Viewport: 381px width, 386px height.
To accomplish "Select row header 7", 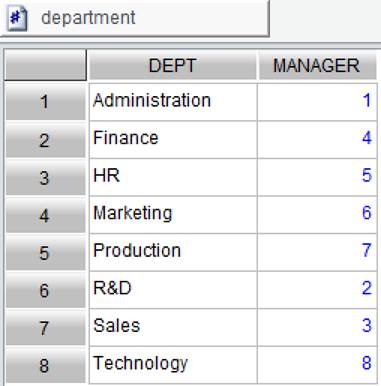I will point(45,328).
